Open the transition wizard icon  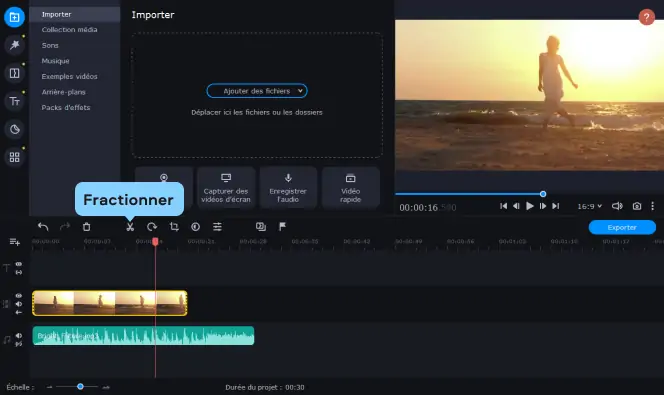tap(261, 227)
